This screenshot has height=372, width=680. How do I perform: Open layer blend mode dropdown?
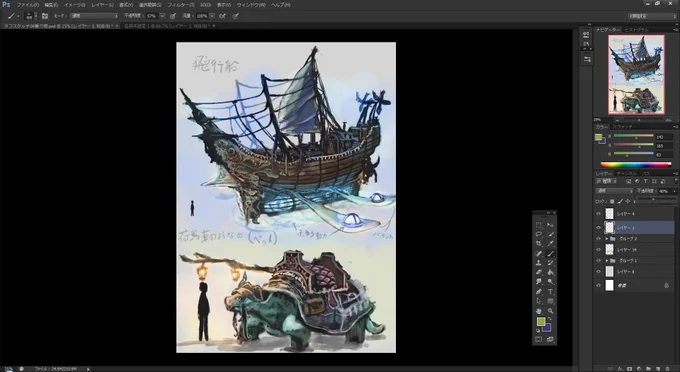pos(615,191)
